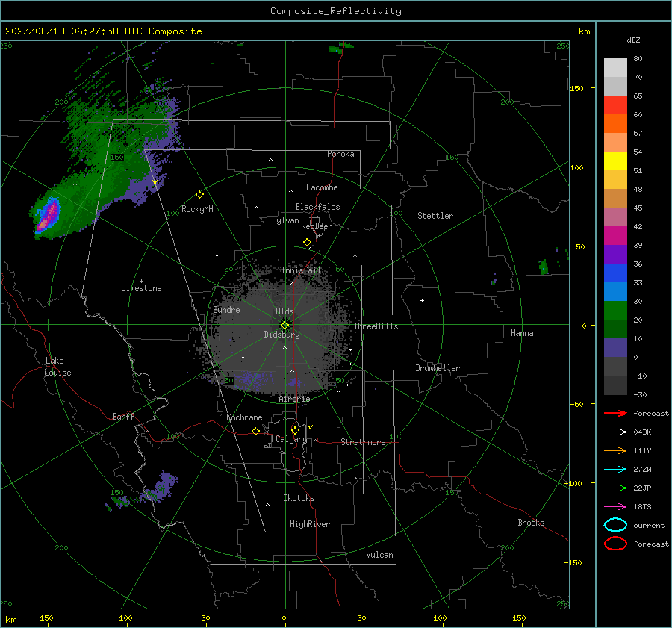Select the slate-purple swatch between 10 and 0
The height and width of the screenshot is (628, 672).
(x=615, y=348)
